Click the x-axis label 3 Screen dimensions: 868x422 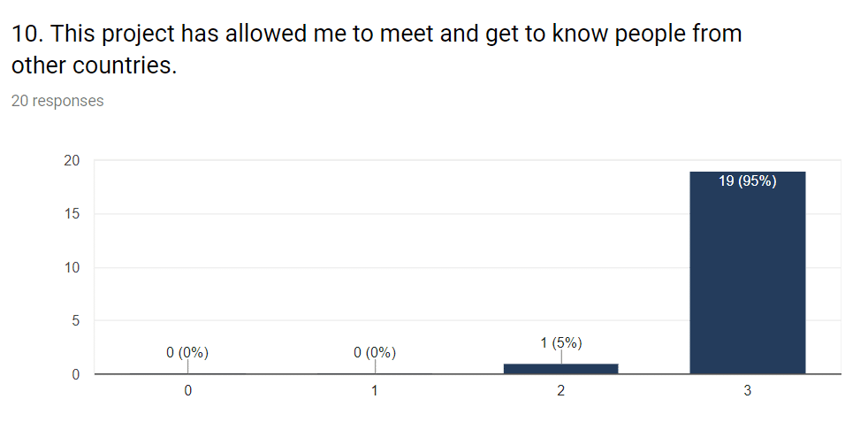coord(747,391)
